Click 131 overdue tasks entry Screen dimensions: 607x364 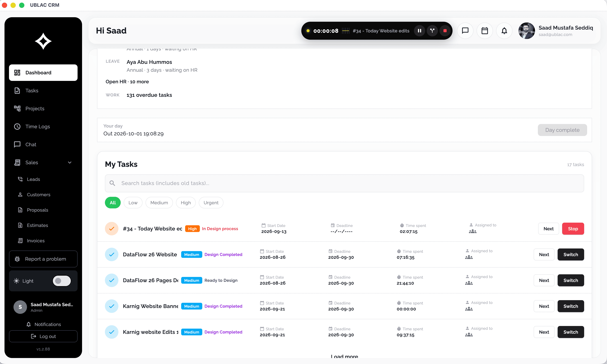point(149,95)
